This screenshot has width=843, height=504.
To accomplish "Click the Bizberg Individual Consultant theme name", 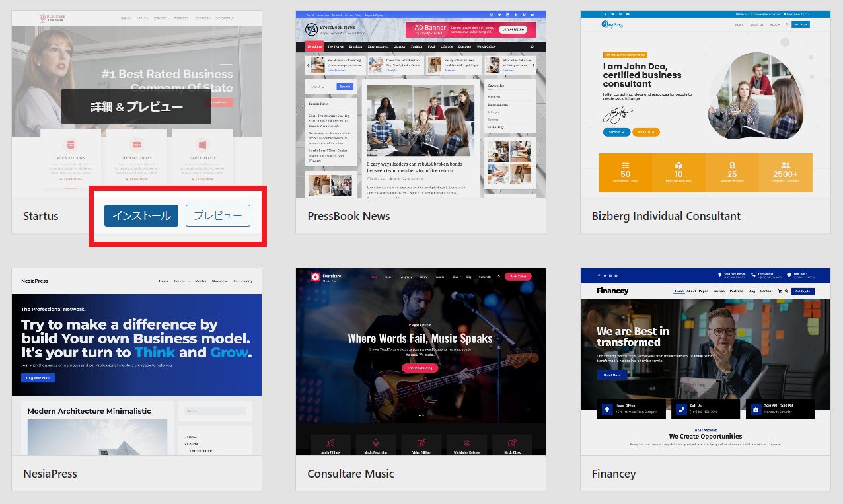I will (x=666, y=216).
